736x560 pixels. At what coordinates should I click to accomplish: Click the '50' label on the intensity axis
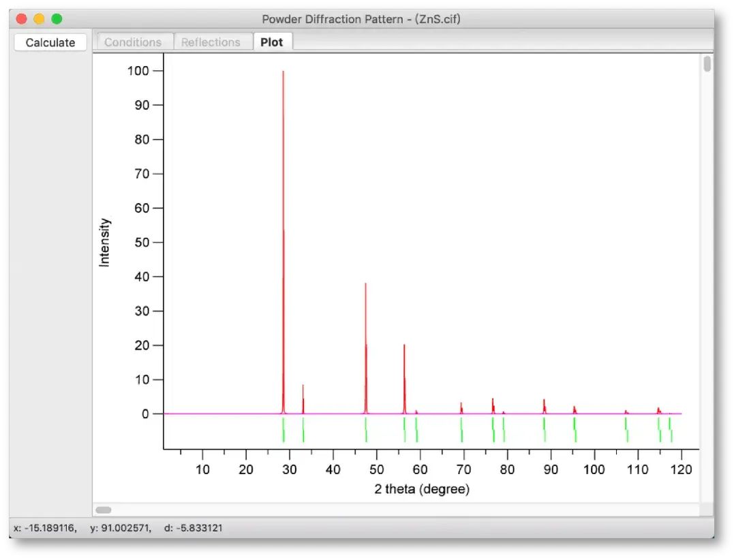coord(142,243)
